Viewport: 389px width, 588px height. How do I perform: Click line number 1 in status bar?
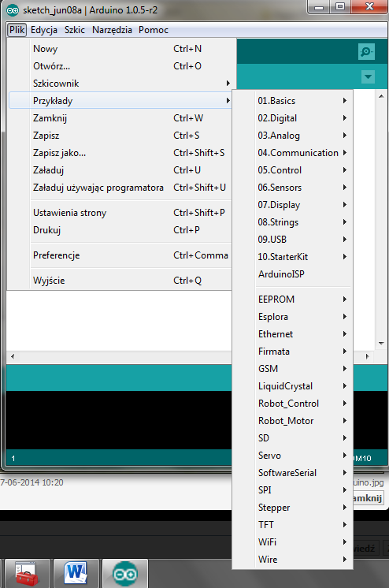[13, 458]
